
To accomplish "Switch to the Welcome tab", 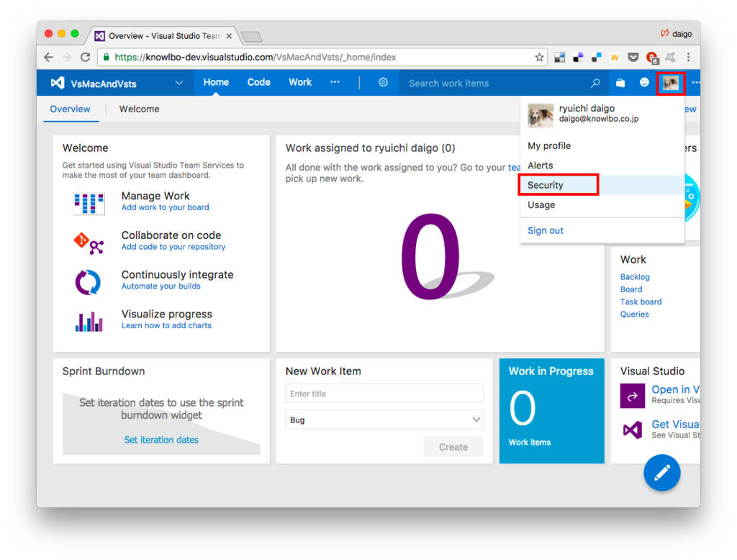I will pyautogui.click(x=139, y=109).
